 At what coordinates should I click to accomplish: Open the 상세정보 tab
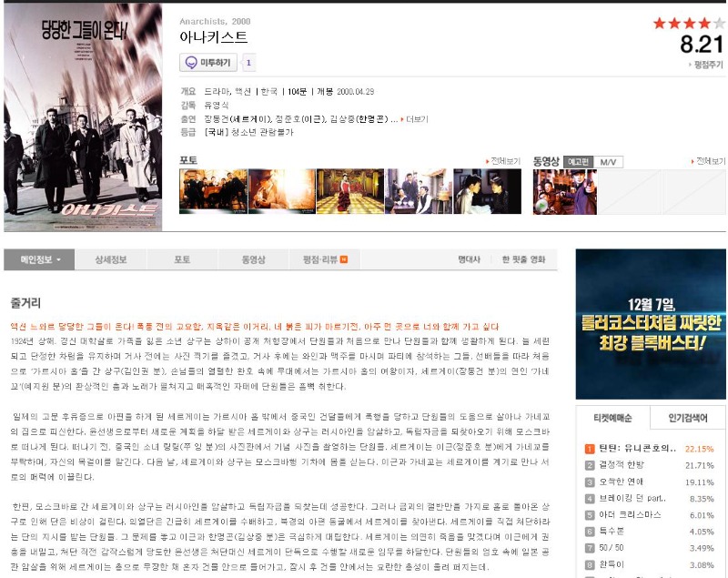111,259
